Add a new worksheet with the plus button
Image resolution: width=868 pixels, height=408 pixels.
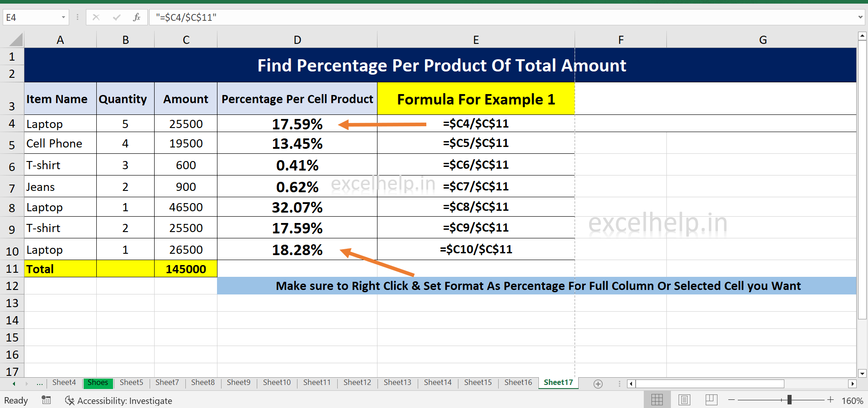tap(598, 384)
